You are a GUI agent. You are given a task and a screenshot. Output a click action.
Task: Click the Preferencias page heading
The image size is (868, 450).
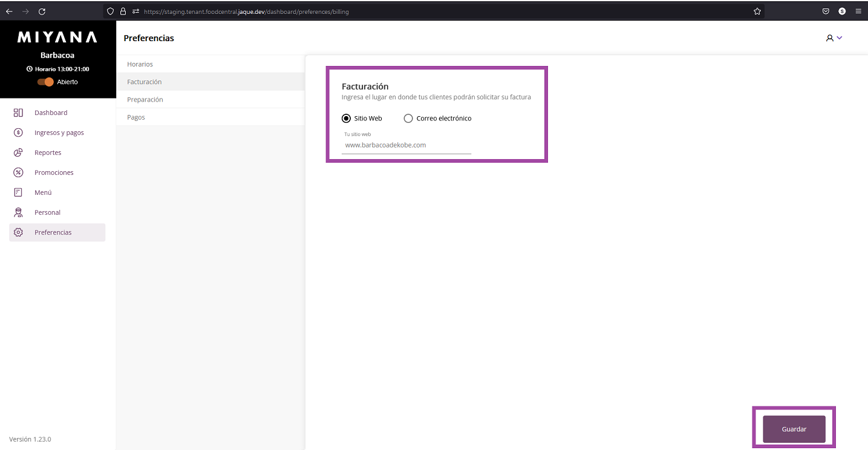tap(149, 38)
